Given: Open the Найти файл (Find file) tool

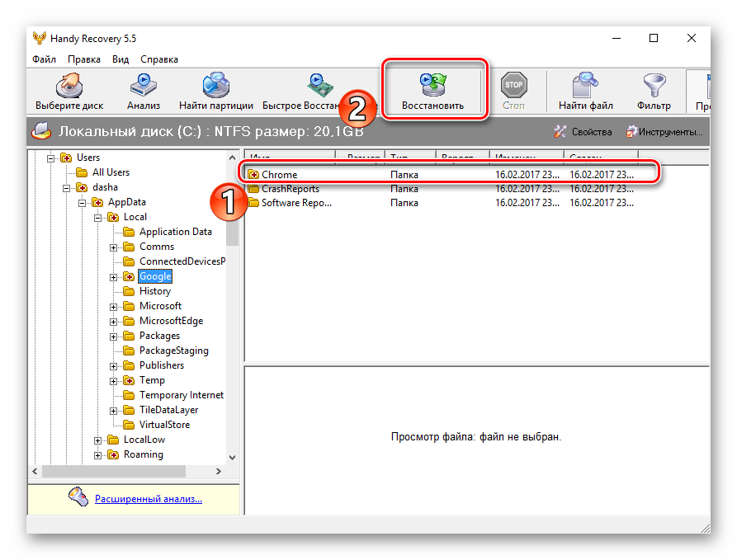Looking at the screenshot, I should [585, 91].
